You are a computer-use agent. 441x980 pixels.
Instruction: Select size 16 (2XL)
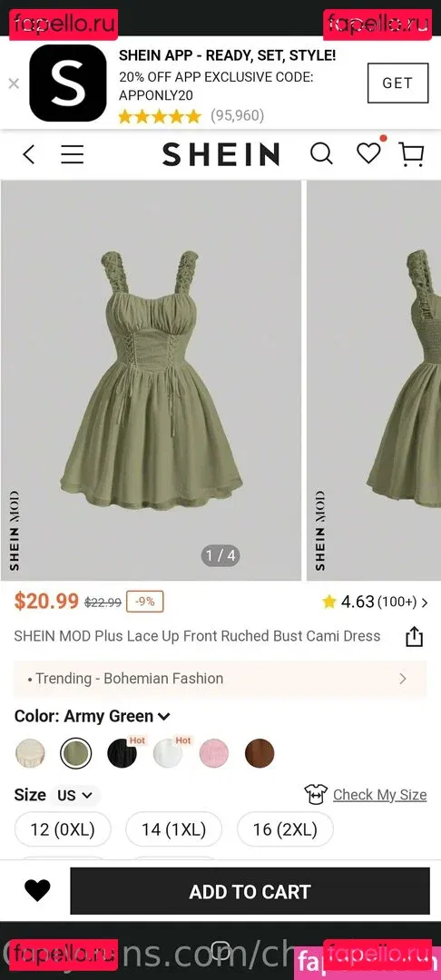tap(285, 829)
